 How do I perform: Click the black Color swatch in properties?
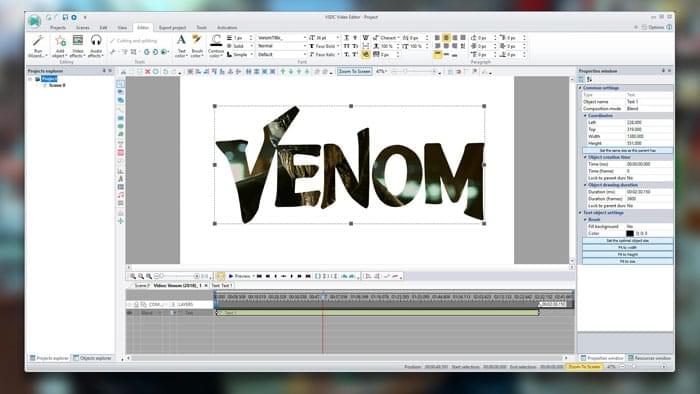[x=630, y=233]
